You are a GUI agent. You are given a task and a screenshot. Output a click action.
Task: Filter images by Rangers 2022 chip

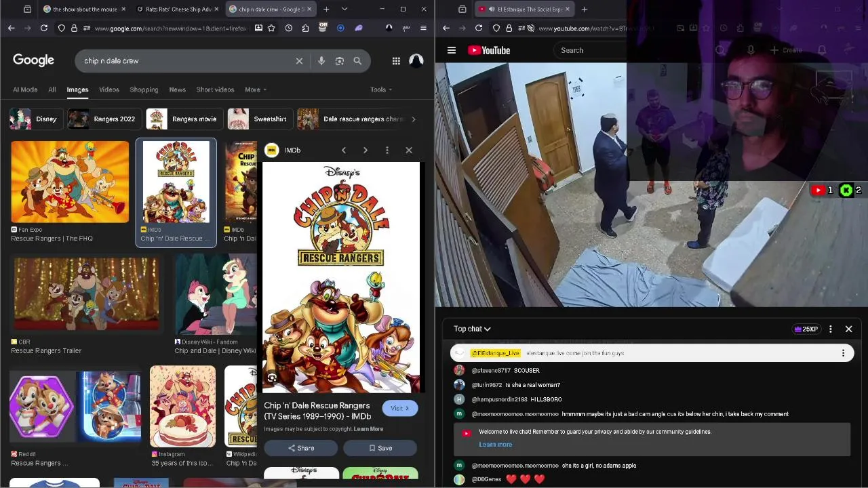tap(104, 119)
